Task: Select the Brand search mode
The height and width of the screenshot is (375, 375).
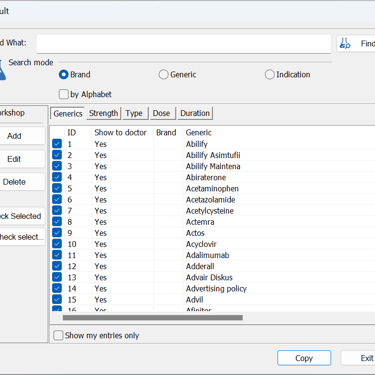Action: [64, 74]
